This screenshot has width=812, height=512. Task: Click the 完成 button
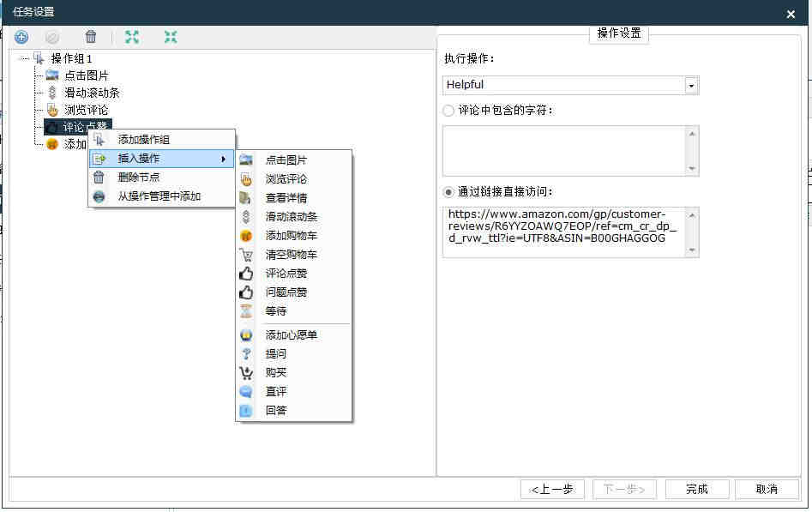pyautogui.click(x=697, y=489)
